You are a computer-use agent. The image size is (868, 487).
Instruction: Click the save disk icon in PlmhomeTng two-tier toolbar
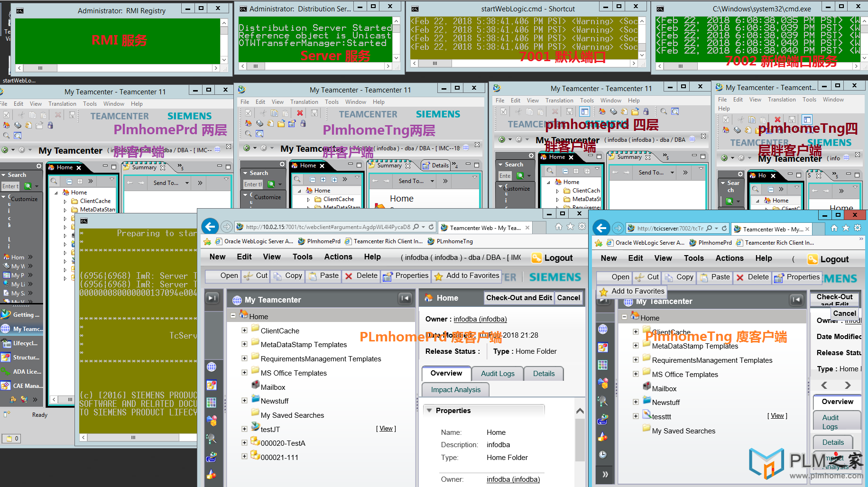tap(314, 113)
